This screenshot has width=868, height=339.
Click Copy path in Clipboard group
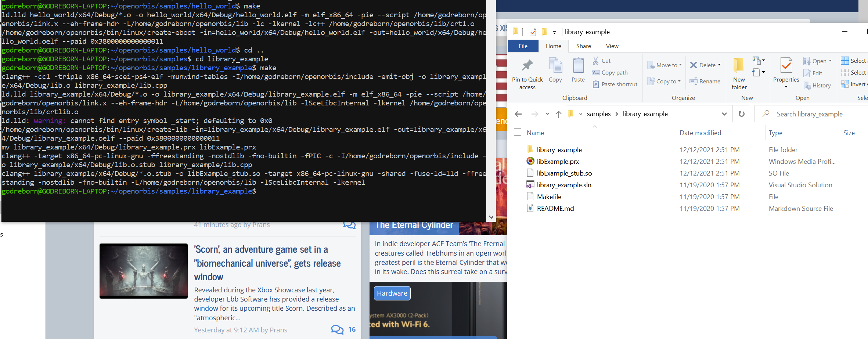tap(610, 73)
